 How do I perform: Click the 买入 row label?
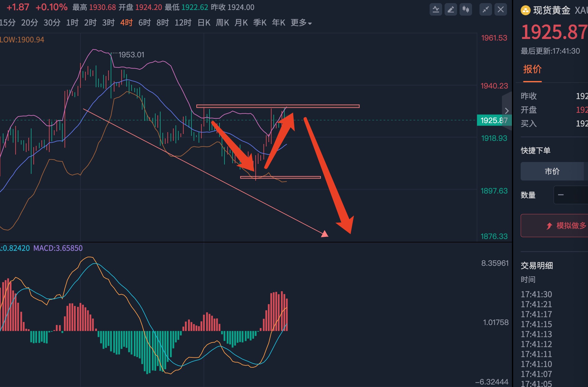coord(529,124)
